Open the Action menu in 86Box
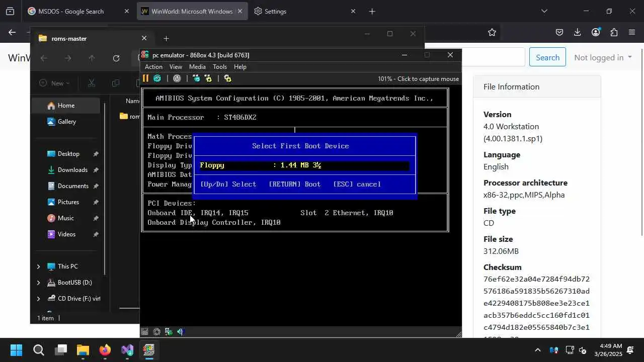The image size is (644, 362). click(153, 67)
